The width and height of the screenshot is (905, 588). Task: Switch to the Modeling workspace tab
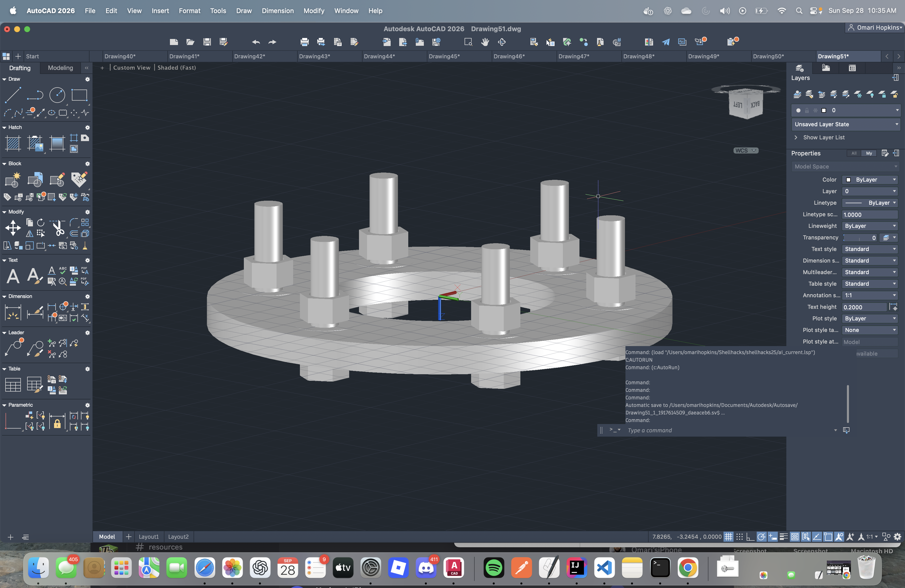click(x=61, y=68)
